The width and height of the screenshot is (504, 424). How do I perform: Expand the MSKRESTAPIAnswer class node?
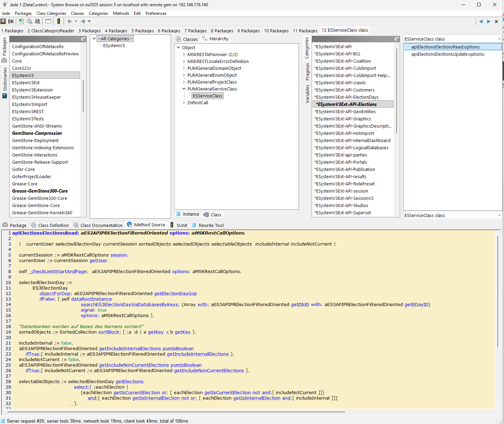coord(184,54)
